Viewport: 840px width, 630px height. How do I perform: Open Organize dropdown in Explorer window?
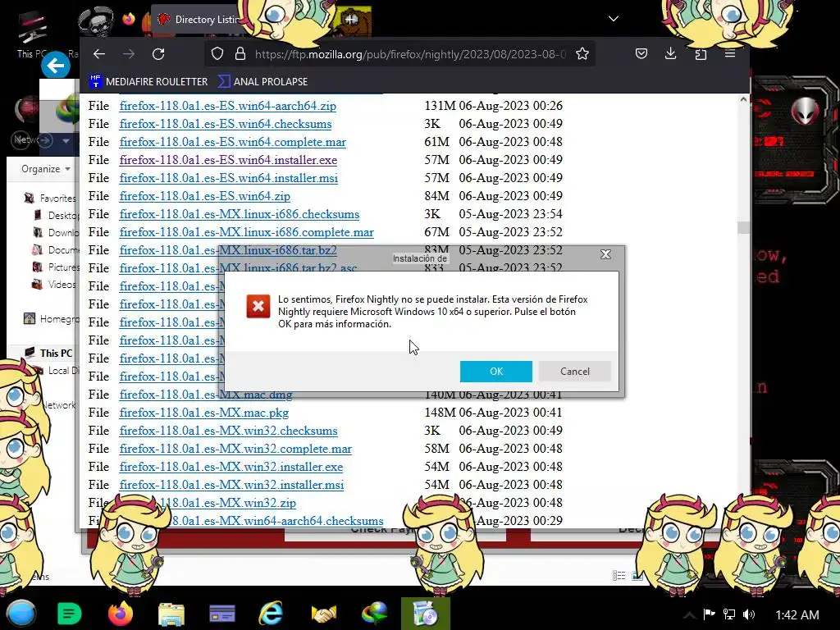(46, 169)
